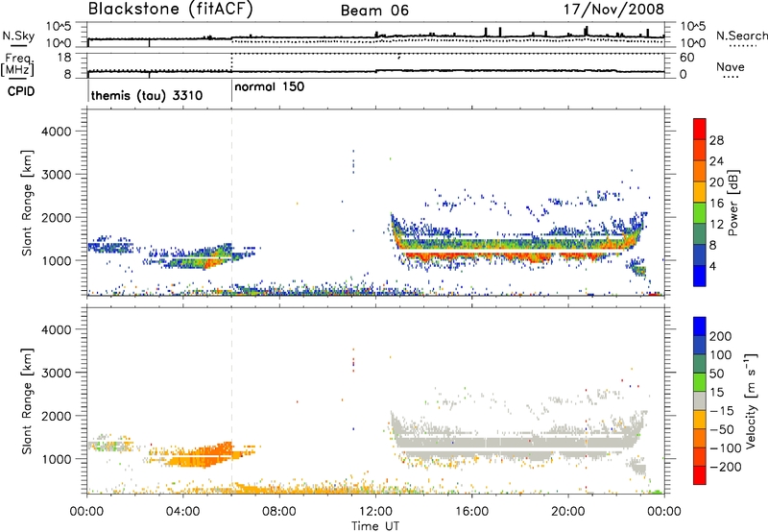Click the 200 label on the velocity color bar
Viewport: 768px width, 532px height.
click(721, 336)
